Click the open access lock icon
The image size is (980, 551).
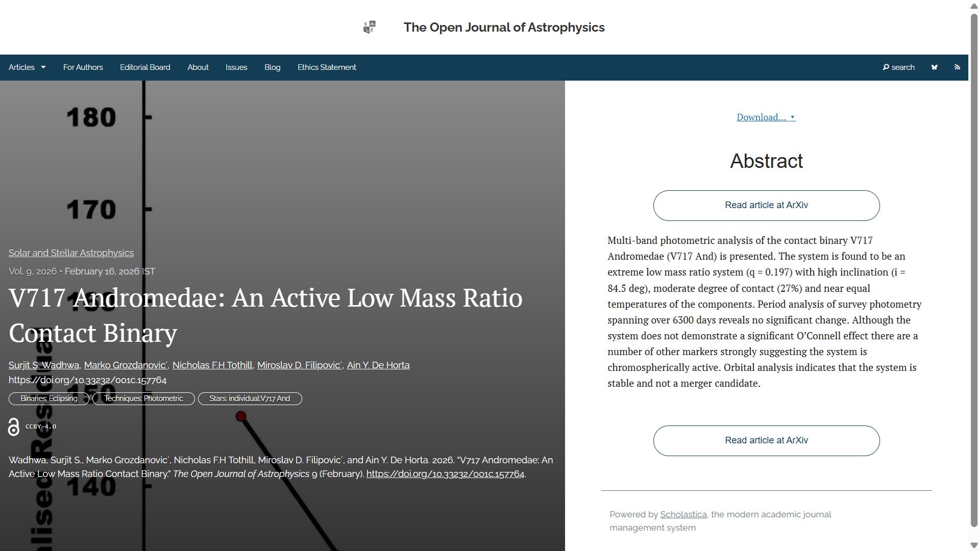14,427
